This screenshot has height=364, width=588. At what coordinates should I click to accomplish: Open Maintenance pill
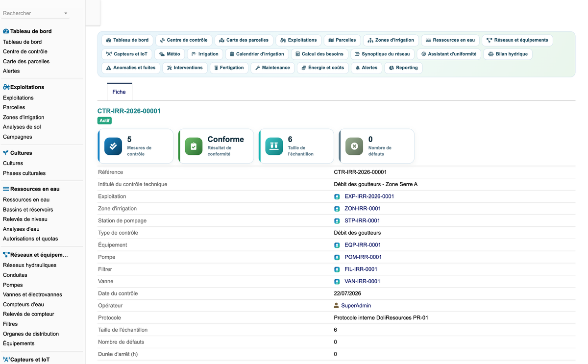click(272, 68)
